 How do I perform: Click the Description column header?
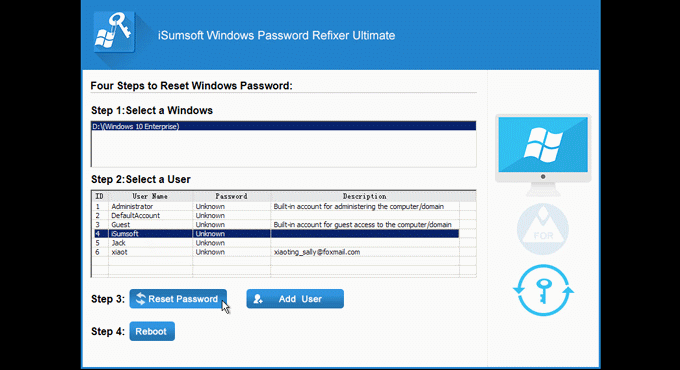coord(364,196)
